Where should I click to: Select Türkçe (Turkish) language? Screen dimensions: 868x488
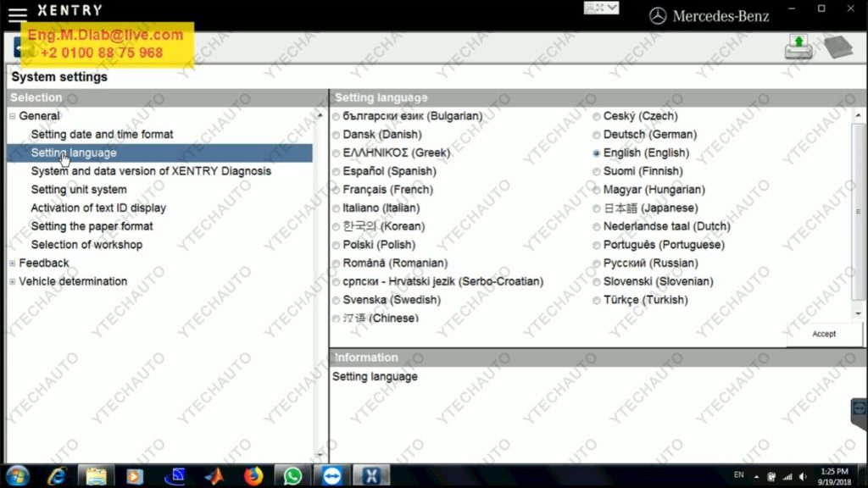(598, 300)
